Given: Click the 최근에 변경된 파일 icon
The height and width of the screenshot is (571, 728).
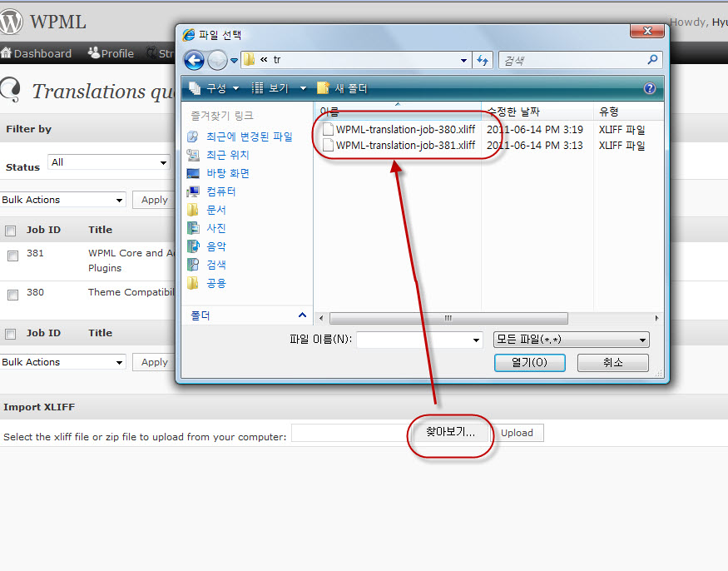Looking at the screenshot, I should 193,137.
